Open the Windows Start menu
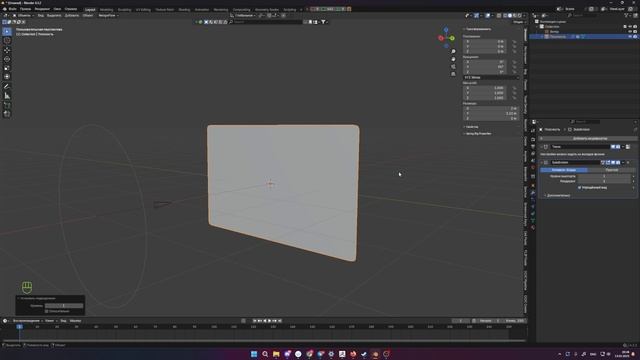 [254, 354]
